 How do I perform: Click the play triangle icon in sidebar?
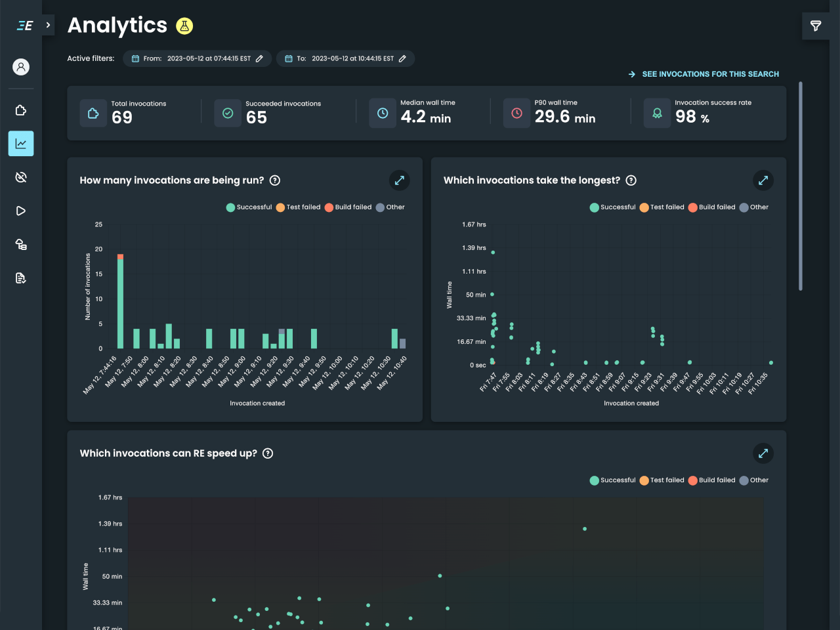coord(20,211)
